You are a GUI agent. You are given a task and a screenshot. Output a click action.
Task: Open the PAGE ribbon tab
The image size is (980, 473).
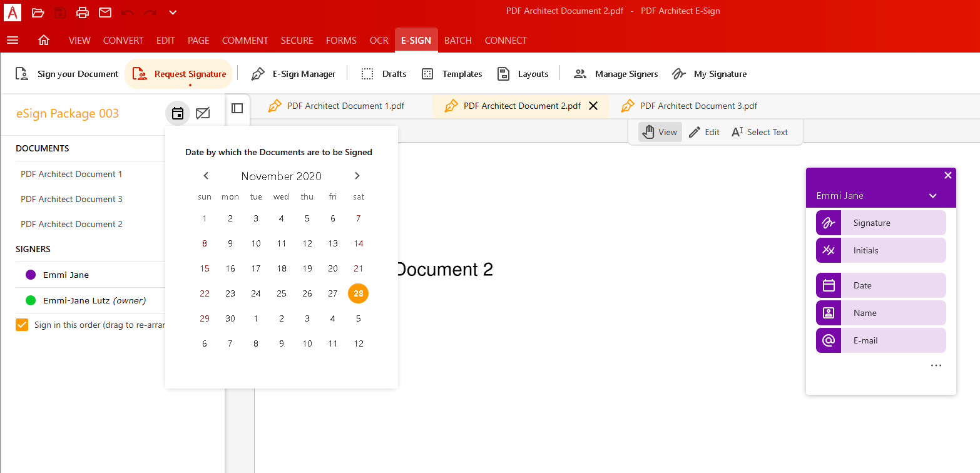coord(198,40)
